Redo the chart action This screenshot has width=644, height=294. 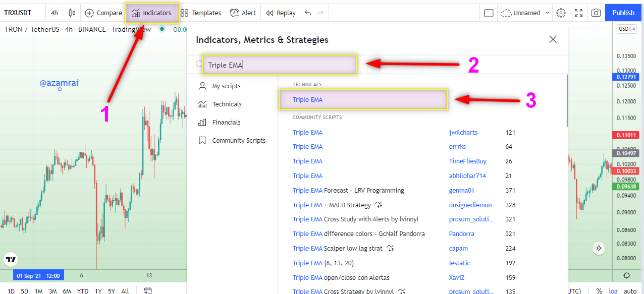[320, 13]
